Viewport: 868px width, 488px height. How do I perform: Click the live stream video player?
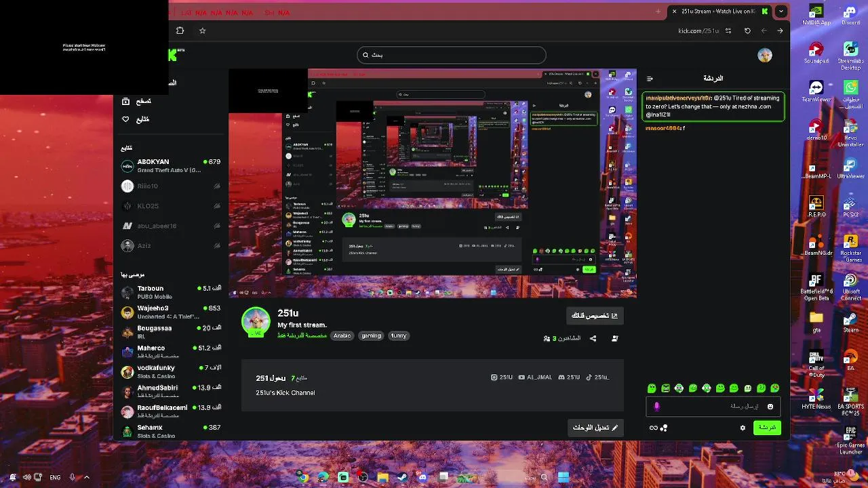click(x=433, y=183)
